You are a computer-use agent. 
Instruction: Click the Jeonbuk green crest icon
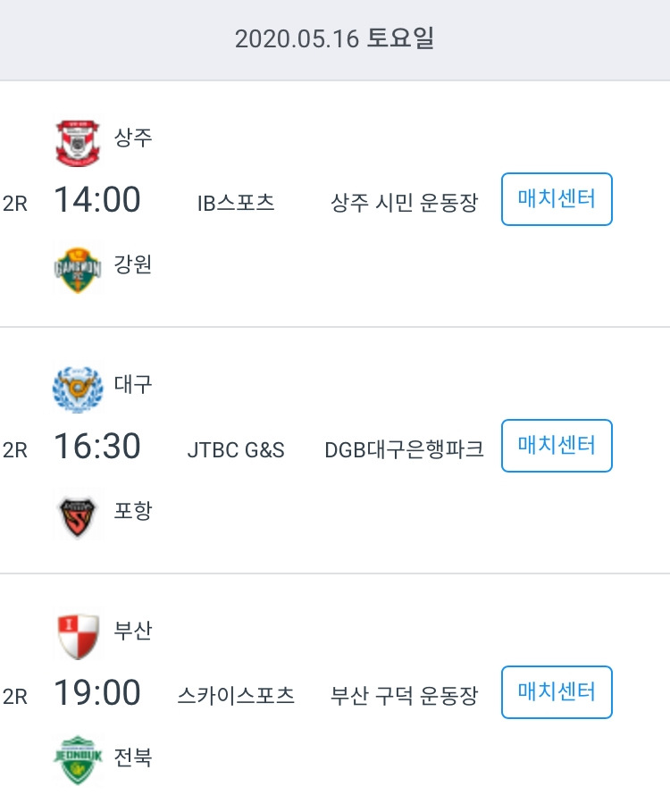pyautogui.click(x=78, y=759)
